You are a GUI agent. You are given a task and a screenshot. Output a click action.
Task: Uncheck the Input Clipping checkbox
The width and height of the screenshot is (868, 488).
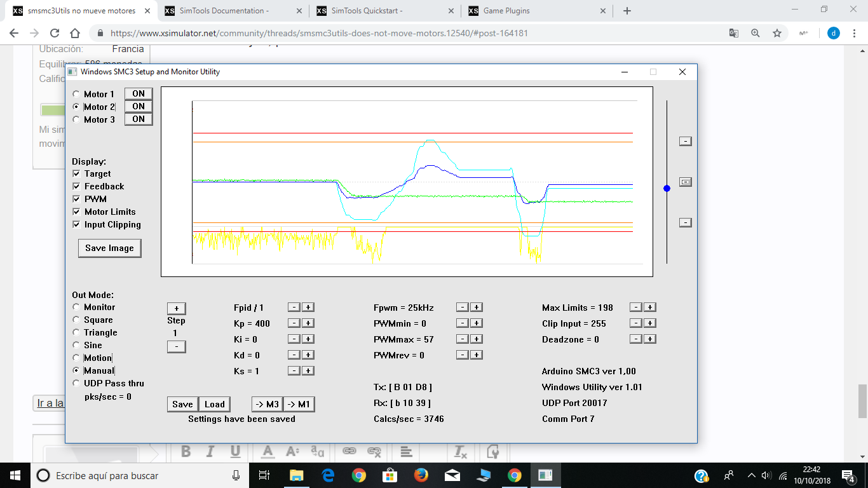[76, 224]
